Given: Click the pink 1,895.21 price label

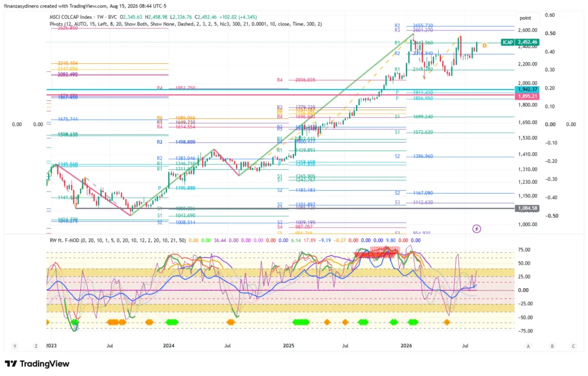Looking at the screenshot, I should (527, 96).
